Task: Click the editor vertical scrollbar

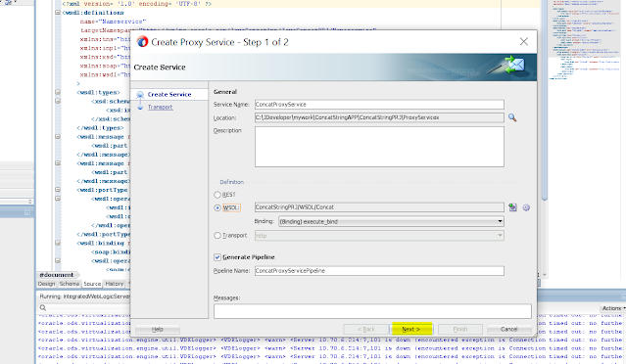Action: click(x=545, y=100)
